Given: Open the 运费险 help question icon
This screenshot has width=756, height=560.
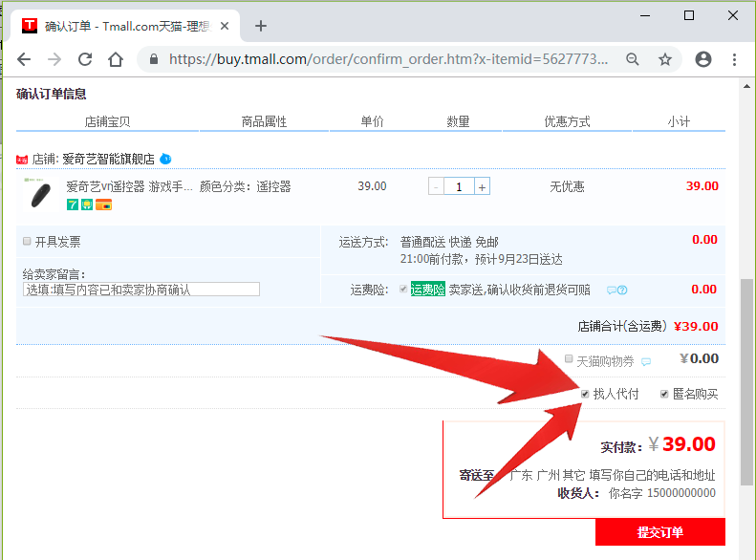Looking at the screenshot, I should pyautogui.click(x=622, y=291).
